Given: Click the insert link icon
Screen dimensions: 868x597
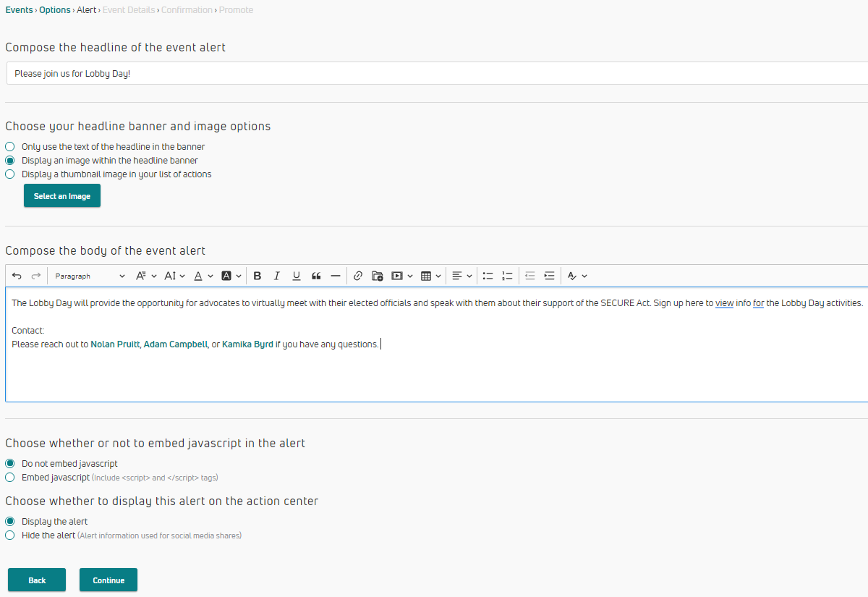Looking at the screenshot, I should 357,276.
